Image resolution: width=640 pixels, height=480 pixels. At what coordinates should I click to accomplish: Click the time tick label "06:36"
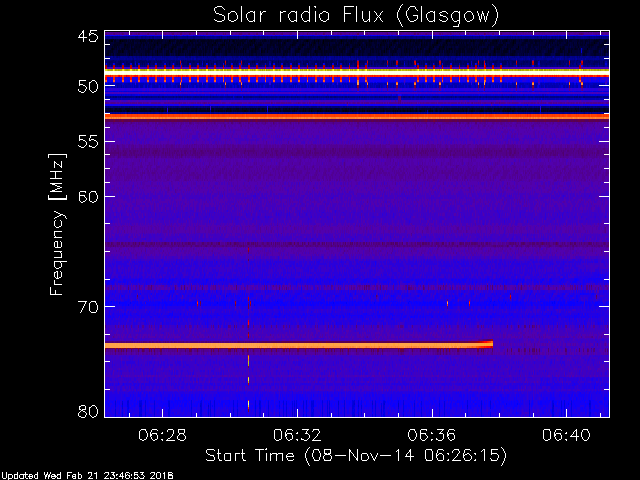tap(432, 435)
